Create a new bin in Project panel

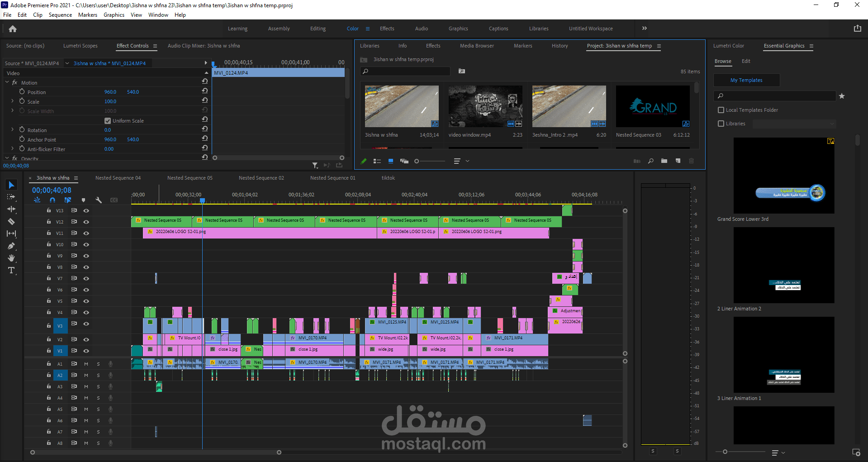(x=664, y=161)
